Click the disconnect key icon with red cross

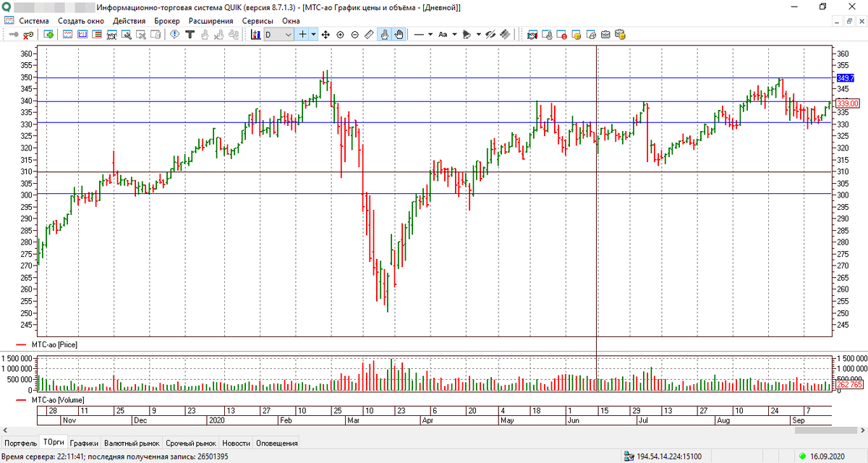(28, 34)
